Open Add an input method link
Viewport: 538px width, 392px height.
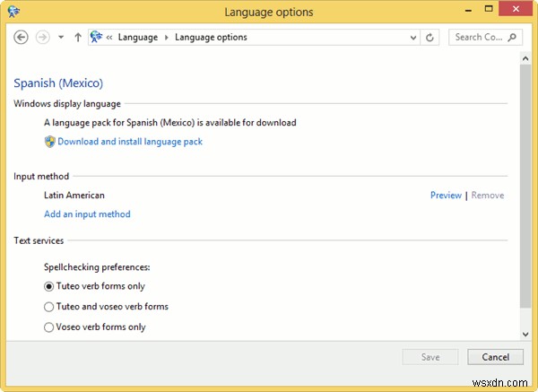[x=87, y=213]
